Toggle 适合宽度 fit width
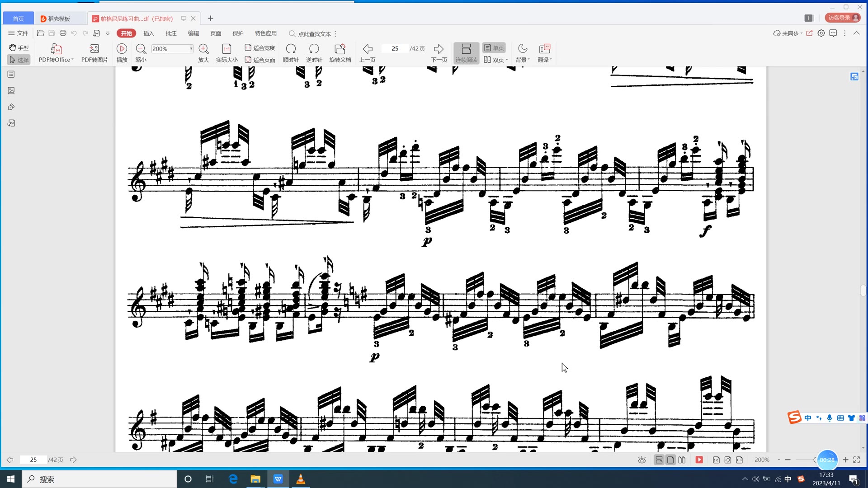 coord(259,48)
